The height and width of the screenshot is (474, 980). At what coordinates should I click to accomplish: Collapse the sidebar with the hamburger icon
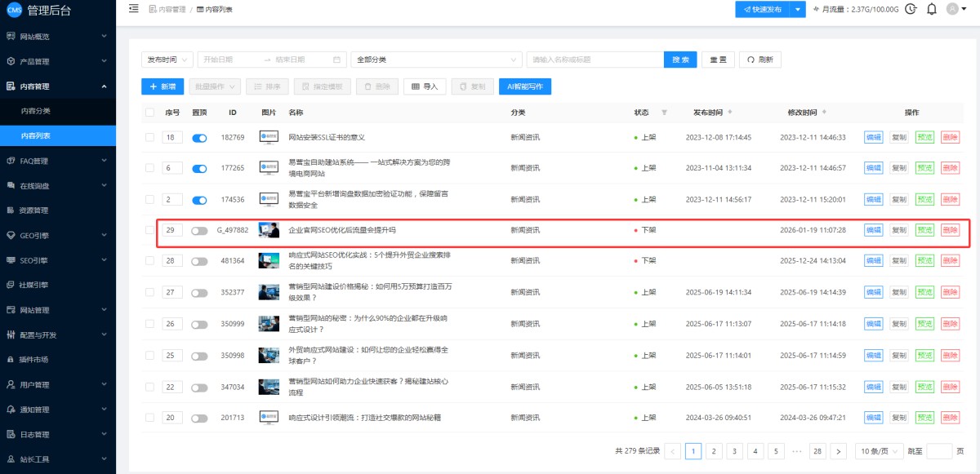click(134, 9)
